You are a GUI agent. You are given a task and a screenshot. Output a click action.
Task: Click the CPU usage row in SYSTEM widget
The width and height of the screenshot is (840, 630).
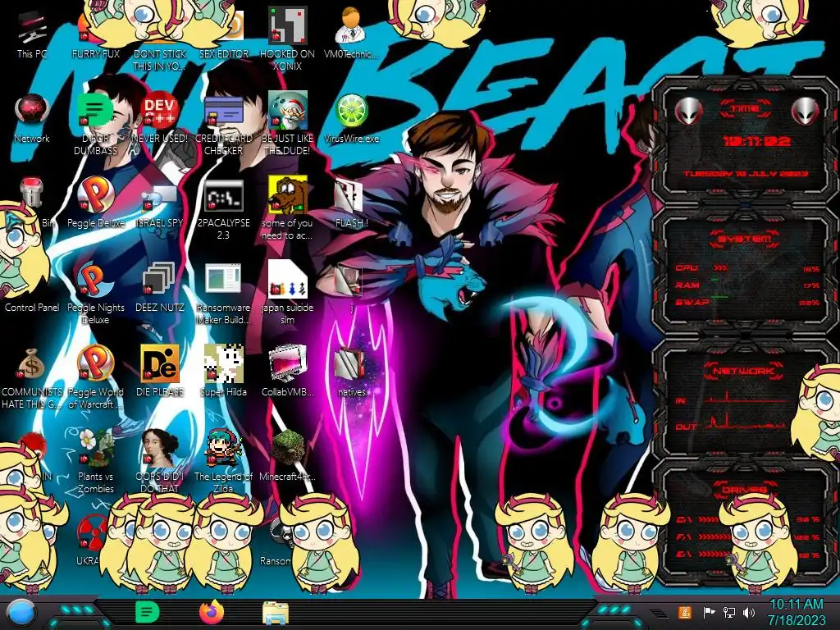tap(746, 268)
